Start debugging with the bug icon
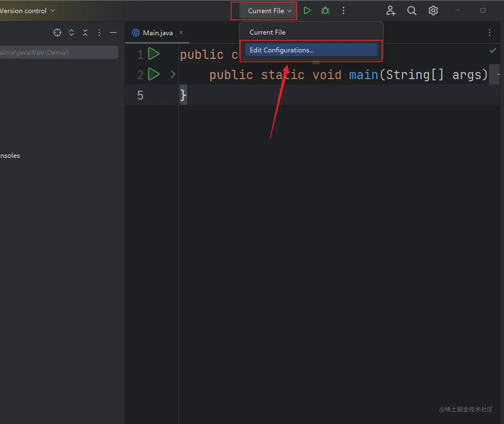Image resolution: width=504 pixels, height=424 pixels. point(325,11)
